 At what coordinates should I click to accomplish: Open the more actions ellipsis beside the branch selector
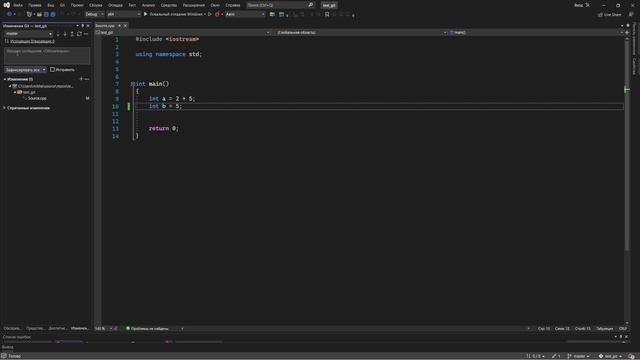click(x=86, y=34)
